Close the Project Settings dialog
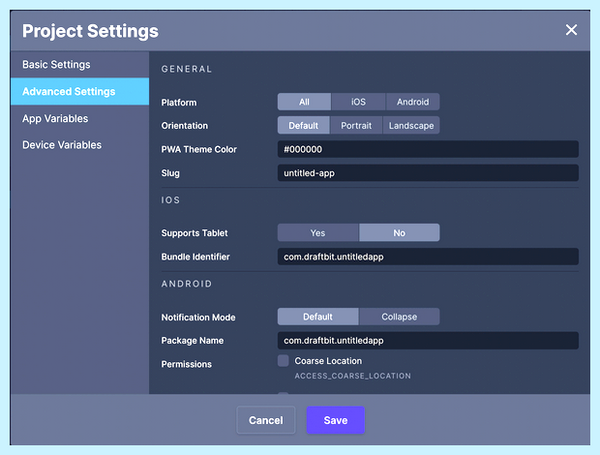The image size is (600, 455). click(571, 30)
